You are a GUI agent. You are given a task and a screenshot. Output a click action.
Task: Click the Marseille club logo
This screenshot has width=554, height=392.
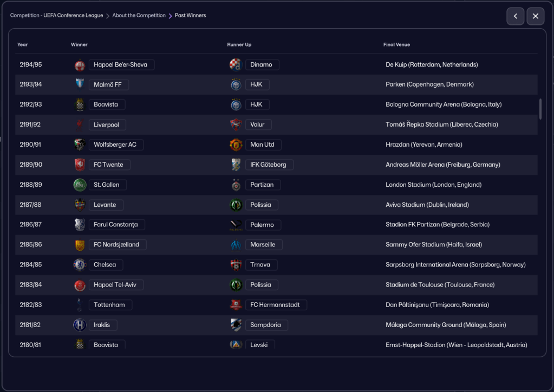(236, 245)
